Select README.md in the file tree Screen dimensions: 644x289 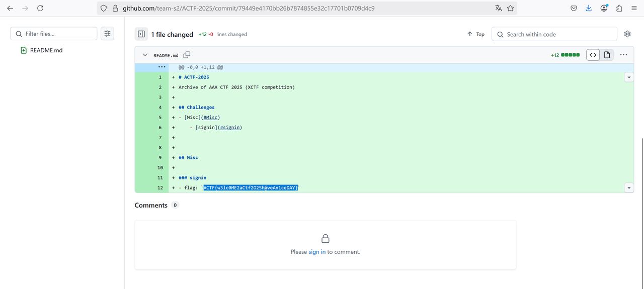click(46, 50)
